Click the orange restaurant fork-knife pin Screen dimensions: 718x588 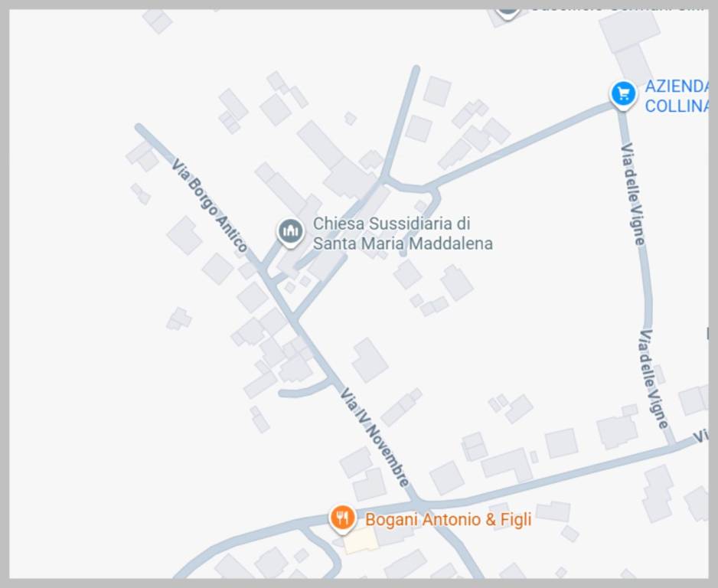click(x=342, y=519)
